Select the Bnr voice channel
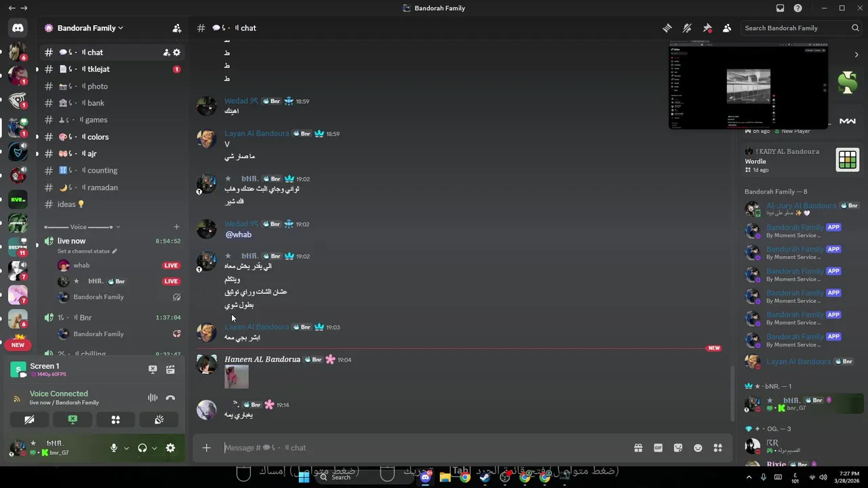This screenshot has height=488, width=868. pos(113,317)
